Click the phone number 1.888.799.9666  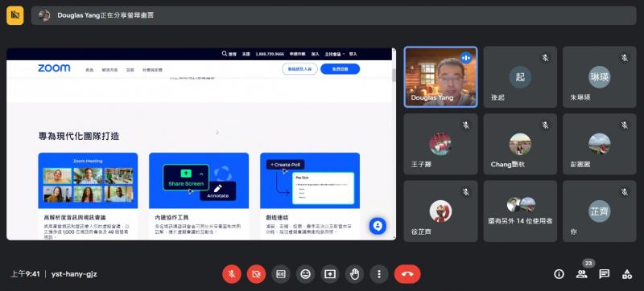[270, 54]
